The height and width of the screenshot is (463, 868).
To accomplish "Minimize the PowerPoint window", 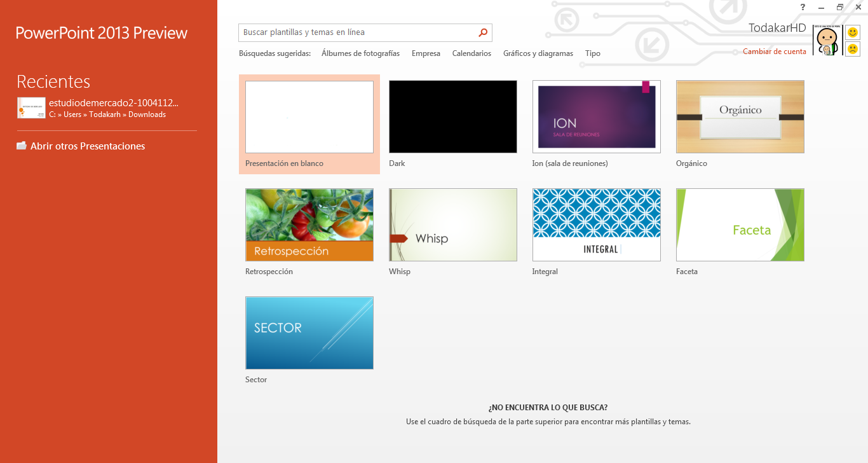I will click(822, 7).
